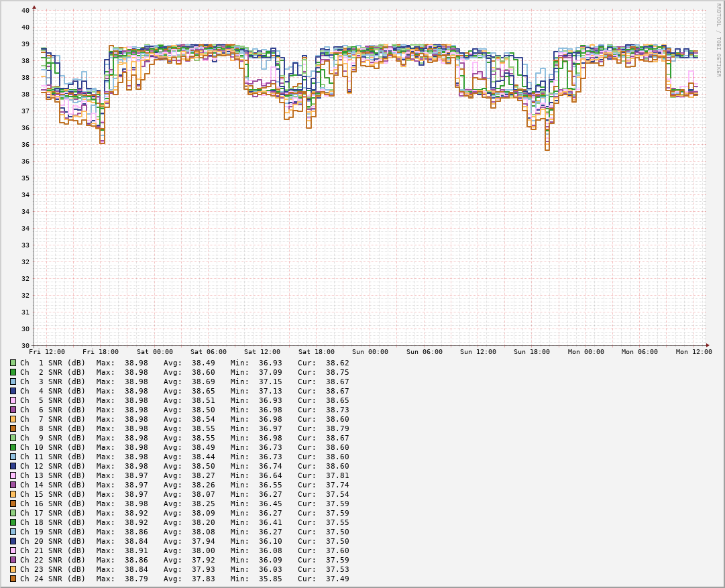Click the Sat 00:00 time axis label
The width and height of the screenshot is (725, 588).
154,352
